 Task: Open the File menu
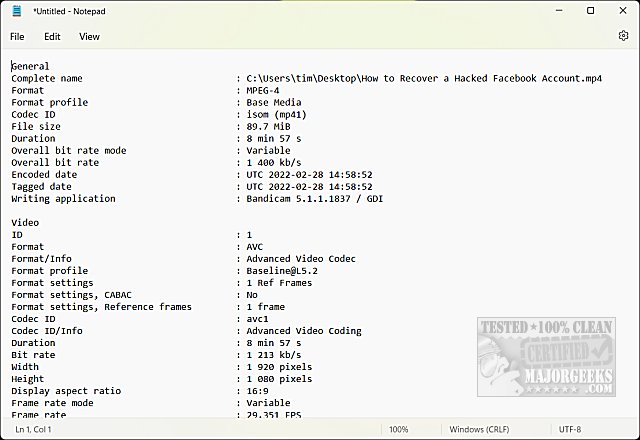pos(18,36)
